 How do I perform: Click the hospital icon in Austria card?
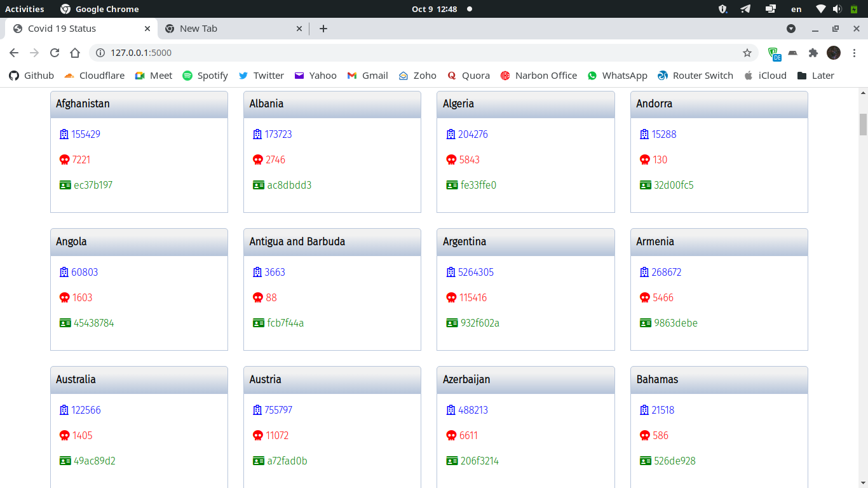click(257, 410)
